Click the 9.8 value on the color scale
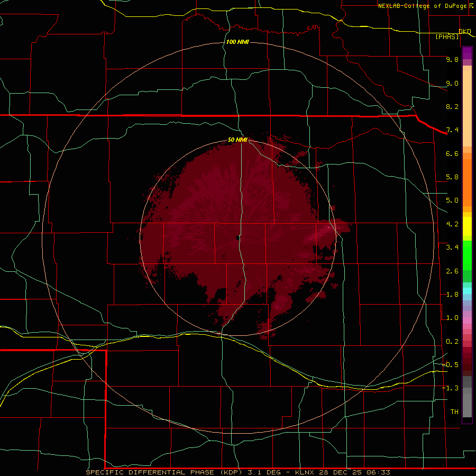This screenshot has height=476, width=476. [452, 59]
